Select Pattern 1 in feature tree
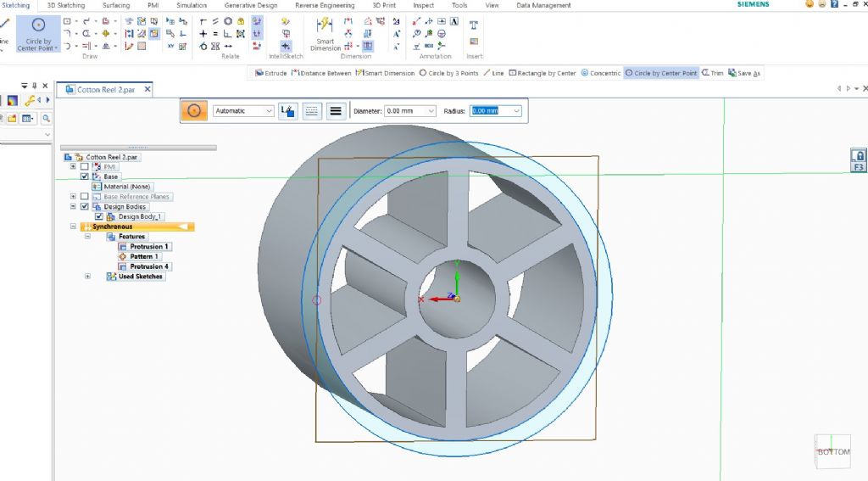 tap(139, 256)
